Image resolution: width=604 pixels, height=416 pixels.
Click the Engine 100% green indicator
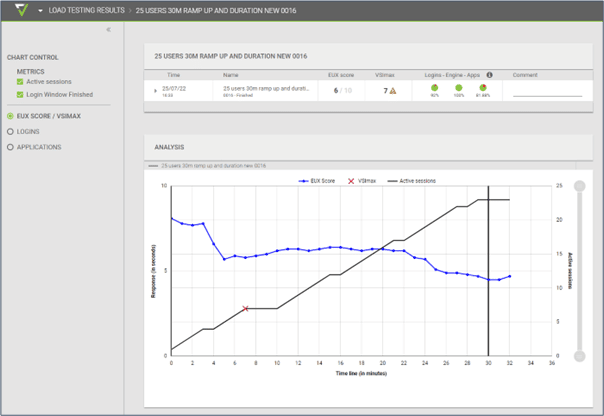[459, 88]
